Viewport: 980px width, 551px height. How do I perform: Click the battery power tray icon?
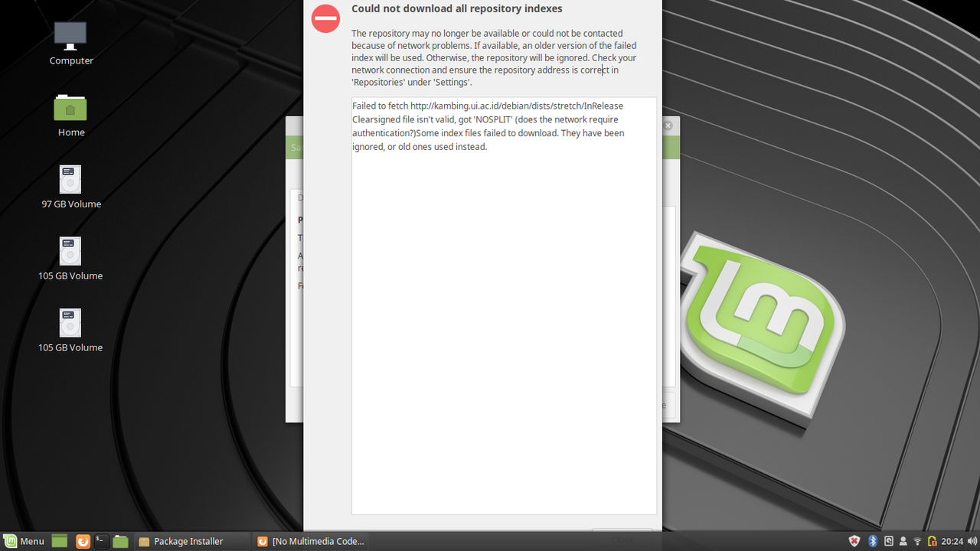pos(933,541)
